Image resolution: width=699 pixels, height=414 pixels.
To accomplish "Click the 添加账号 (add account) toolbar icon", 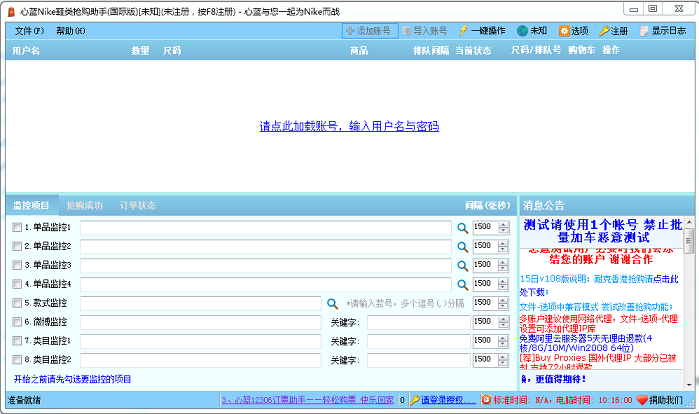I will (350, 31).
